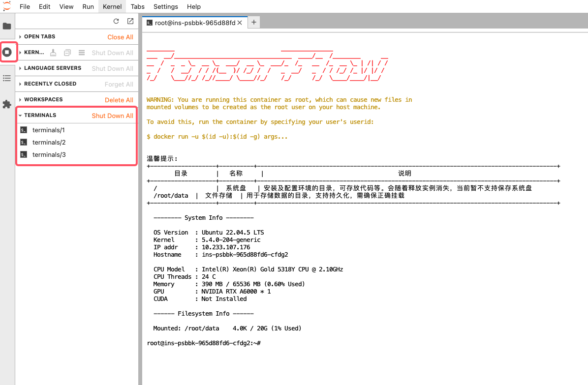
Task: Click the plus button for new launcher
Action: 254,22
